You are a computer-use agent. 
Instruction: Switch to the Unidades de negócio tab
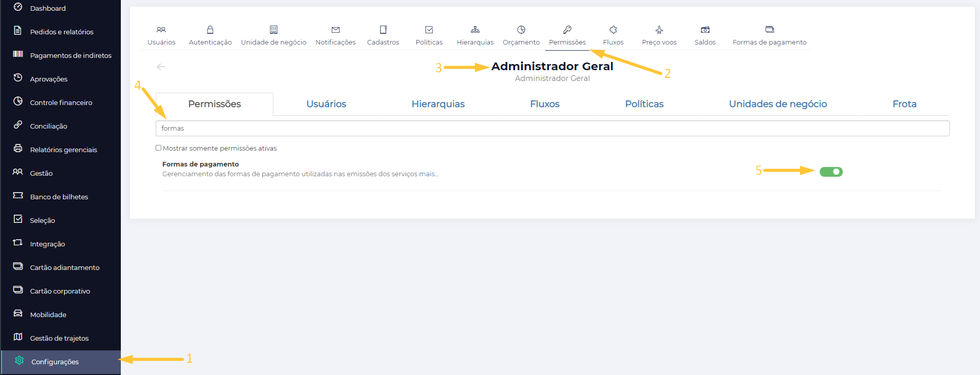click(x=777, y=104)
